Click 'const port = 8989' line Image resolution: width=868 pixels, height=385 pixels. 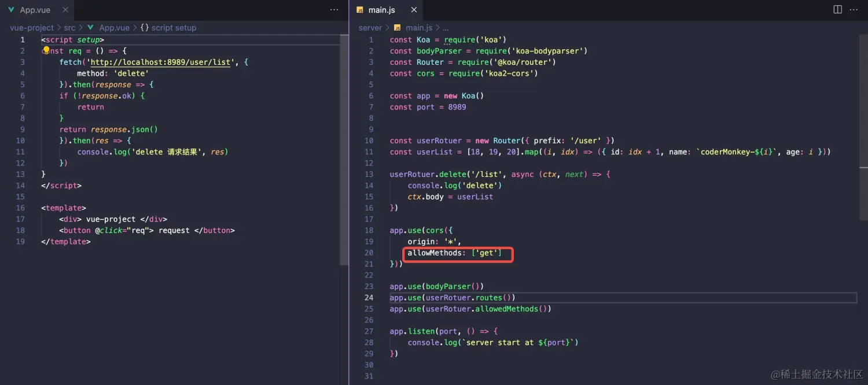coord(428,107)
